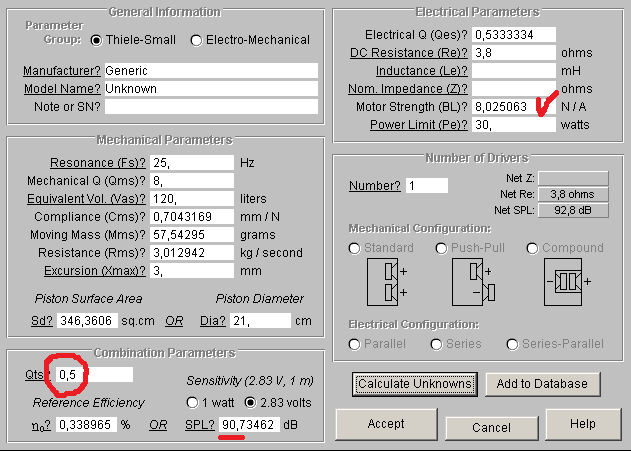Screen dimensions: 631x451
Task: Open the Inductance (Le)? link
Action: (x=421, y=71)
